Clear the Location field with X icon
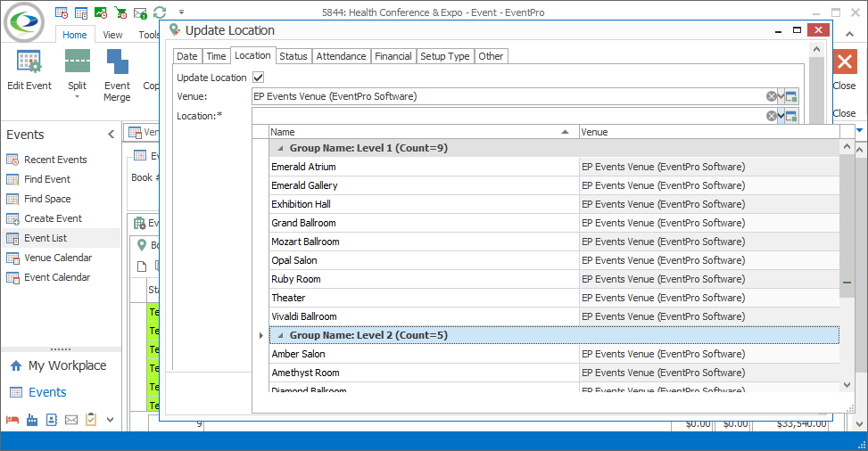 click(771, 116)
